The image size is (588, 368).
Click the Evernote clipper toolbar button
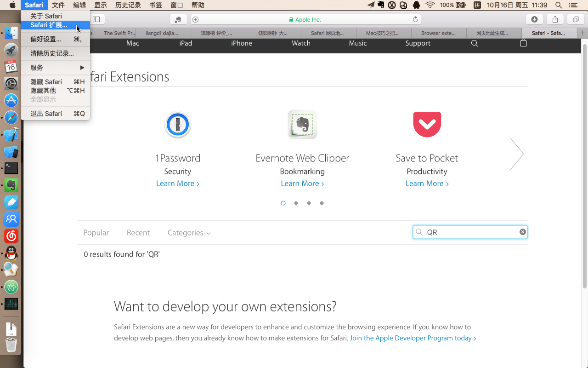[178, 19]
